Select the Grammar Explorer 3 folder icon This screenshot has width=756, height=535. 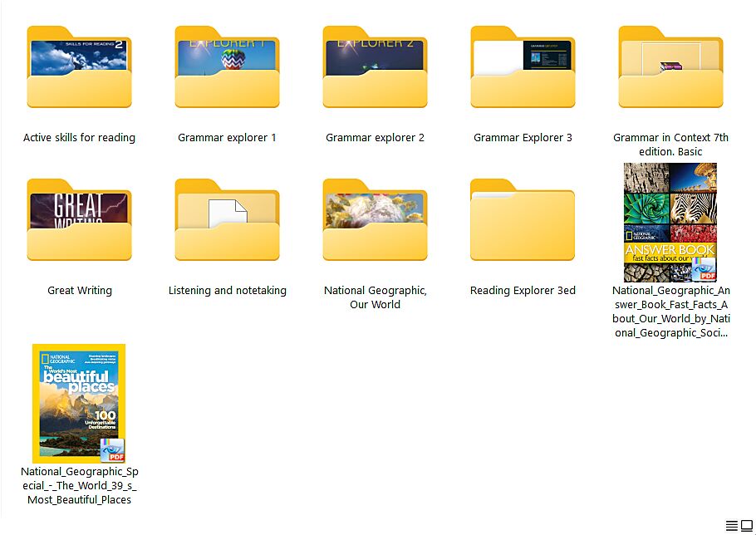point(523,70)
